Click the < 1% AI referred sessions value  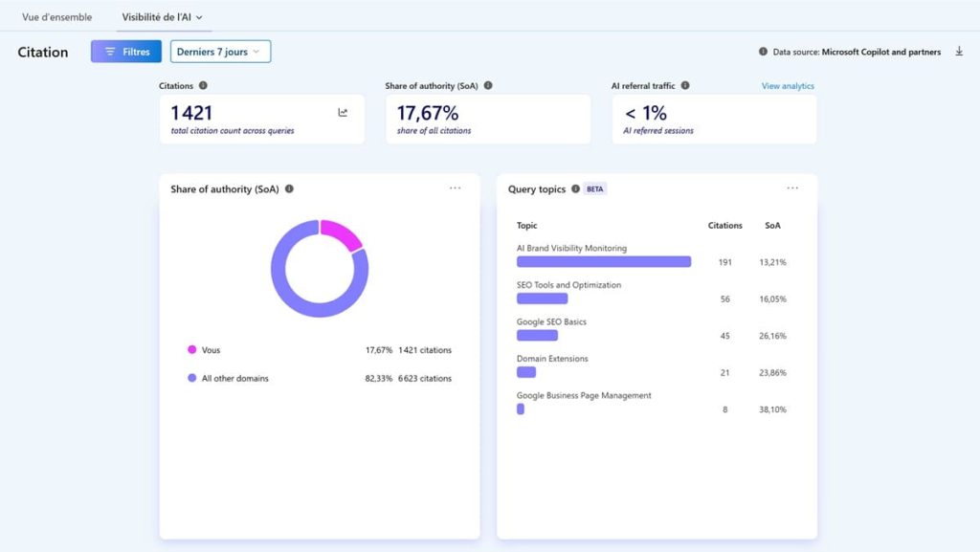tap(646, 113)
